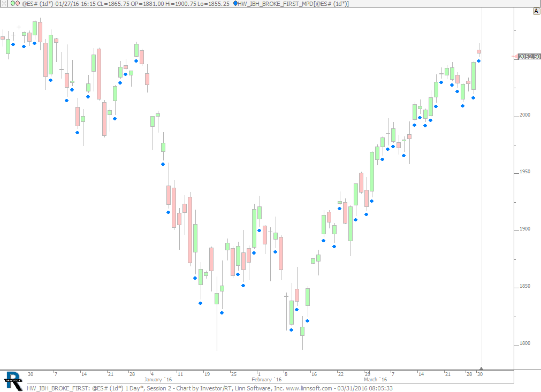Click the February `16 month label
The image size is (541, 392).
(266, 380)
